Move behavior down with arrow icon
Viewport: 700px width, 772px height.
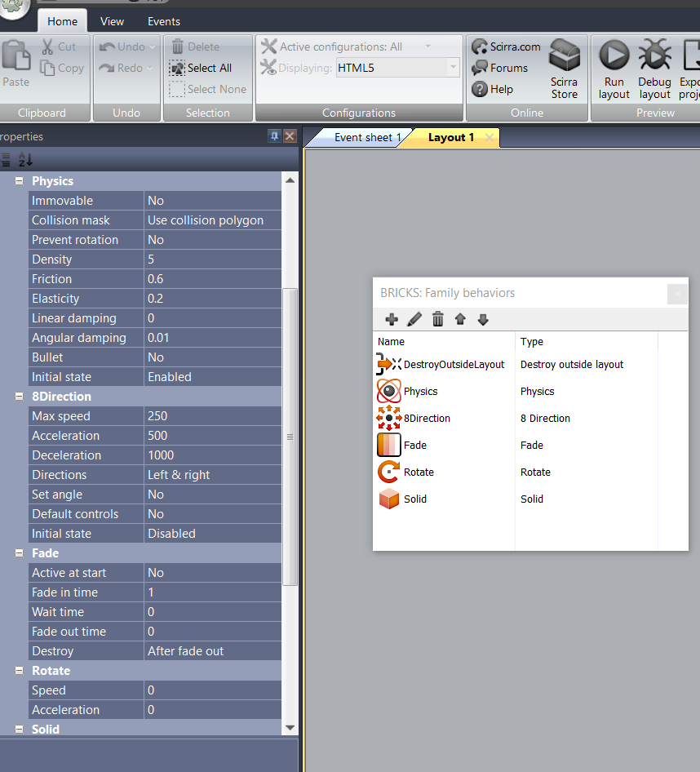coord(483,320)
